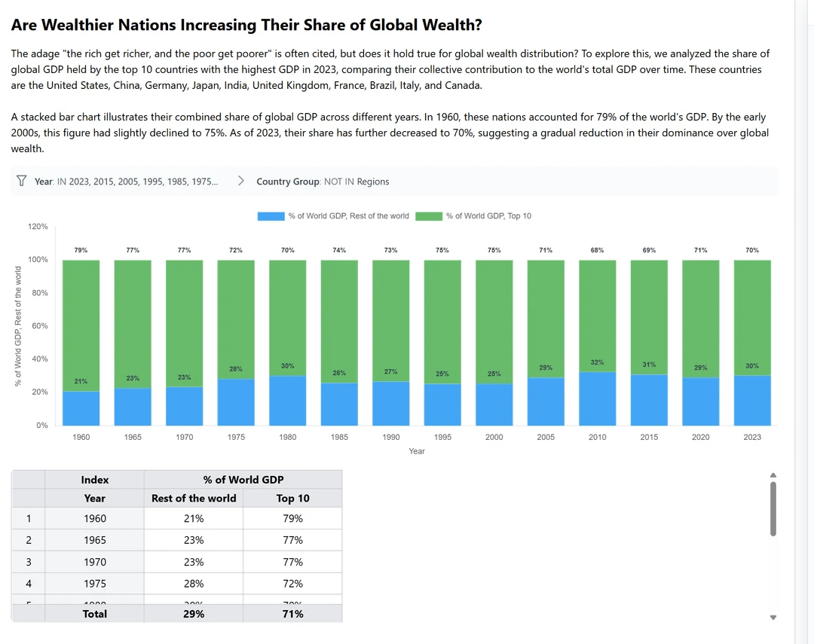Screen dimensions: 814x644
Task: Click the green segment of the 1980 bar
Action: coord(287,316)
